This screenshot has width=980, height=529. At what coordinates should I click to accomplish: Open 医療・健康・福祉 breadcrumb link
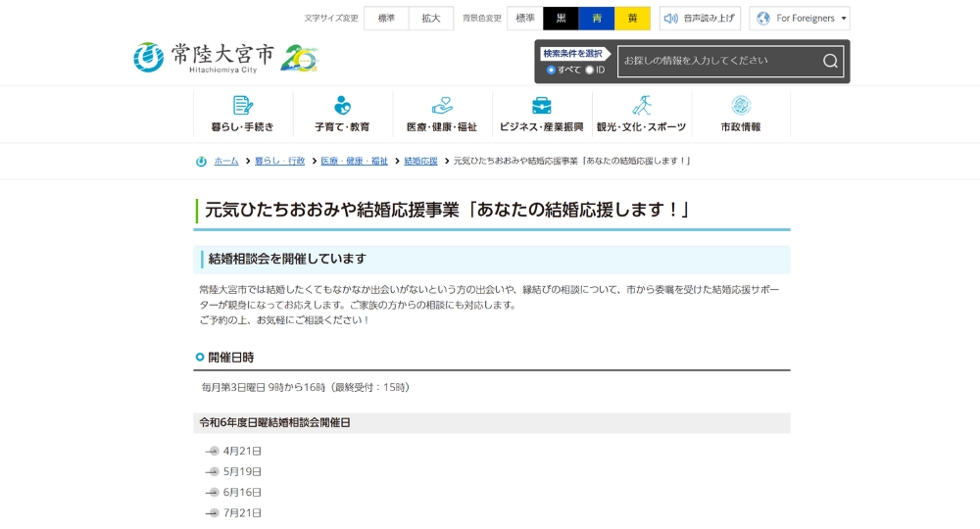(354, 161)
